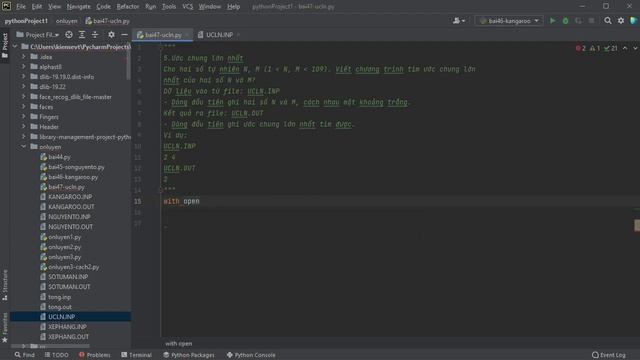The width and height of the screenshot is (640, 360).
Task: Open the Terminal tool window
Action: pos(136,355)
